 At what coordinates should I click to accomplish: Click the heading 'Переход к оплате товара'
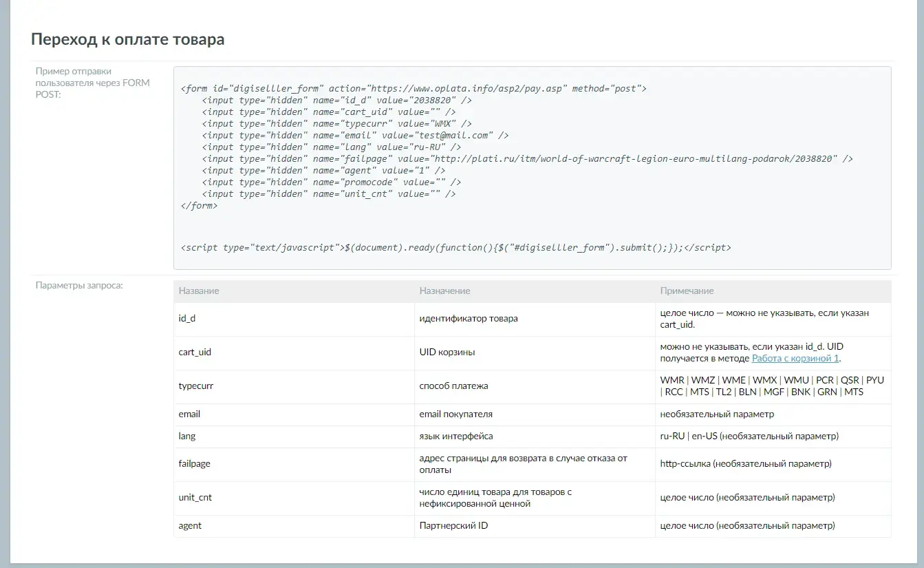[x=128, y=39]
